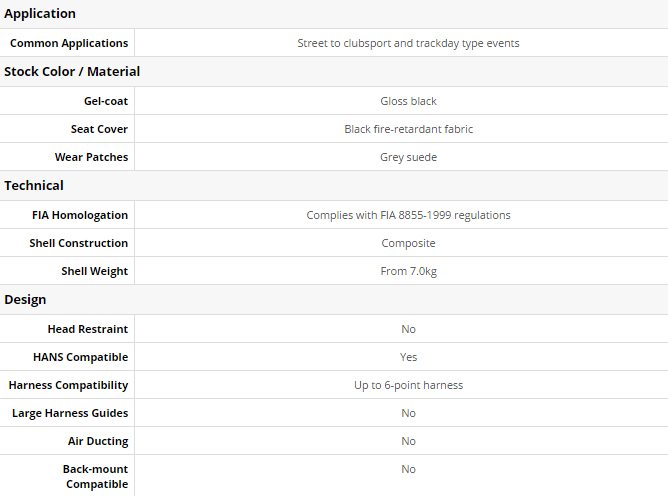Select the Technical section heading
668x496 pixels.
34,185
